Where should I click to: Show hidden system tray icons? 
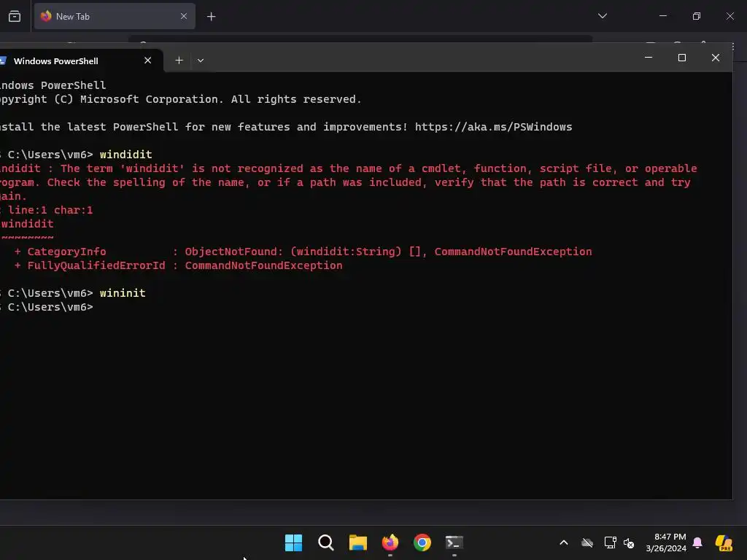pos(564,542)
